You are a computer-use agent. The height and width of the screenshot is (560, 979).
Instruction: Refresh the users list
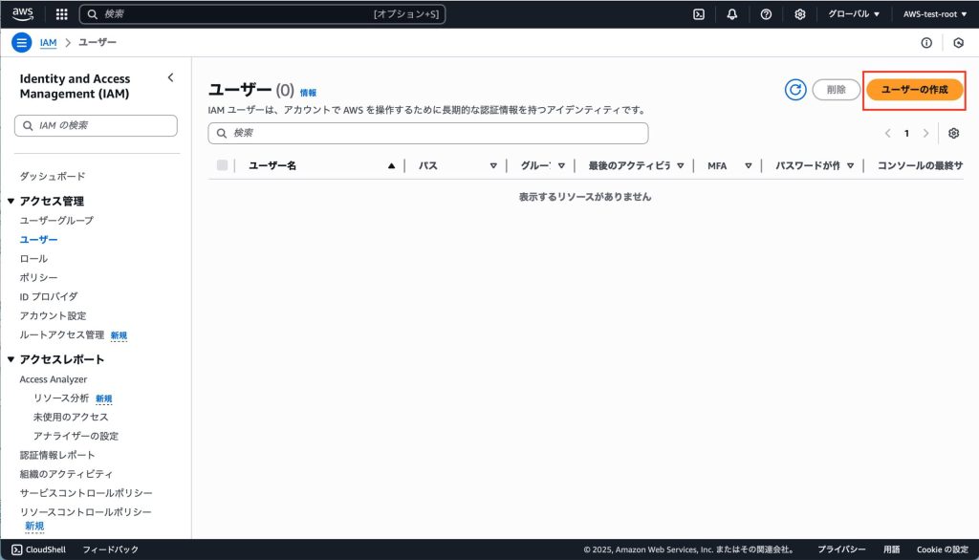pos(794,90)
